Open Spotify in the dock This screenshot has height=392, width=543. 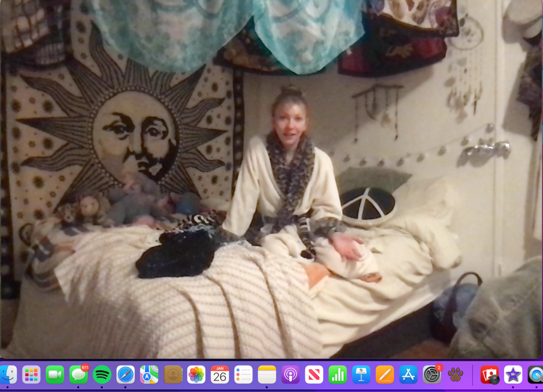tap(102, 374)
